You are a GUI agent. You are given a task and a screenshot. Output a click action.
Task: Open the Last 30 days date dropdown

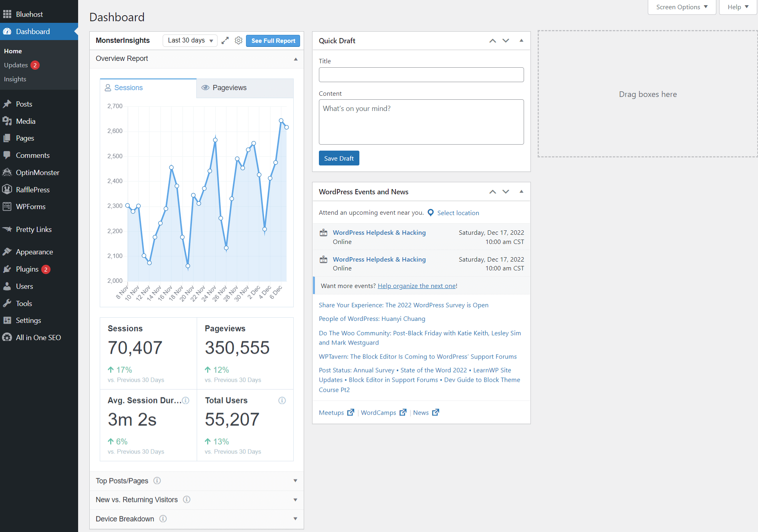click(x=189, y=40)
